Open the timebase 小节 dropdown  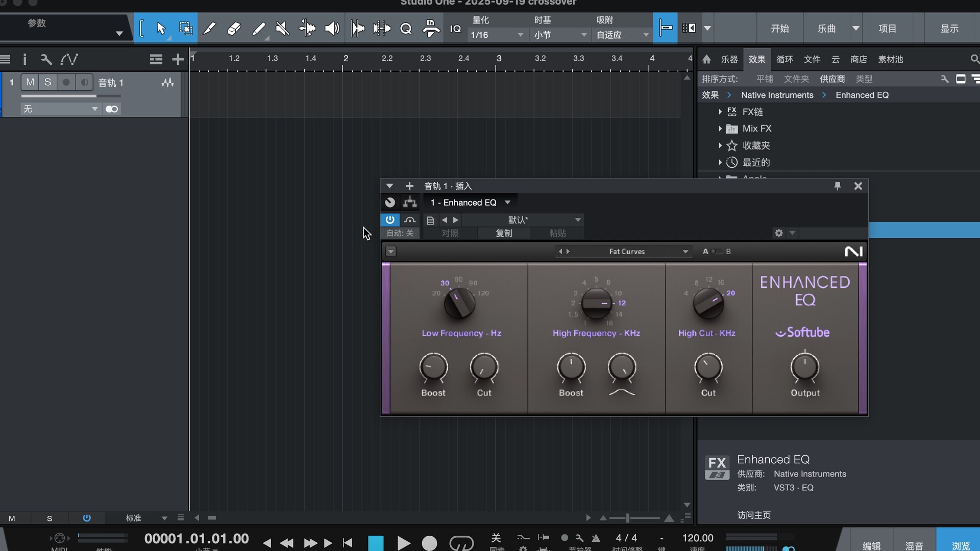point(560,35)
